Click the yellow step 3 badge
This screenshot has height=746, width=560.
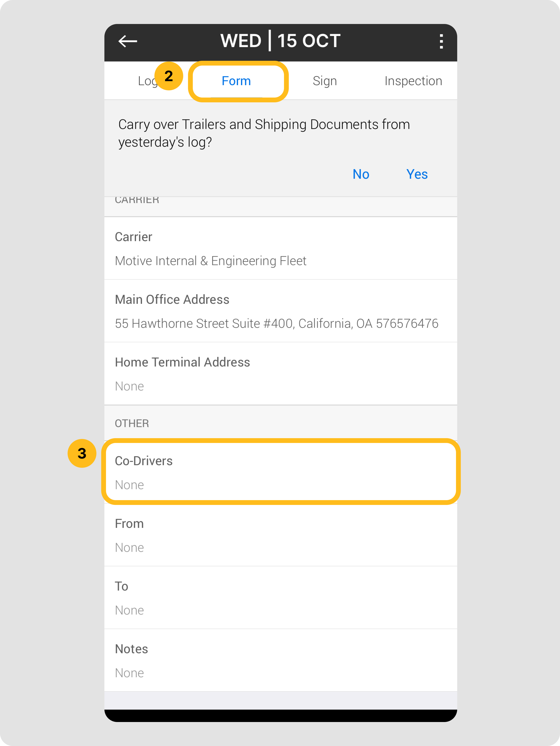82,453
